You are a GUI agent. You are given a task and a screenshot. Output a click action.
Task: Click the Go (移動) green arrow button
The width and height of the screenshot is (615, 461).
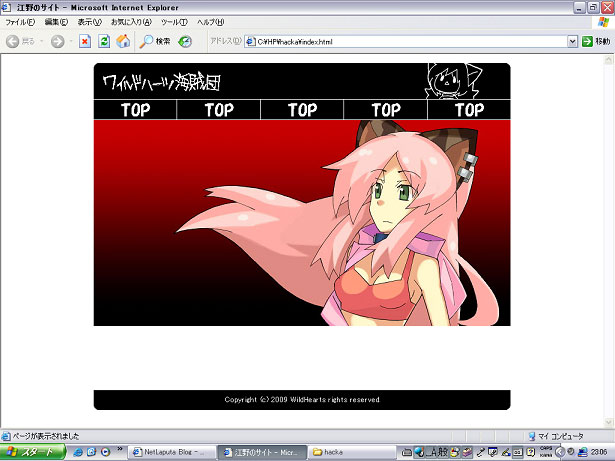(x=596, y=41)
